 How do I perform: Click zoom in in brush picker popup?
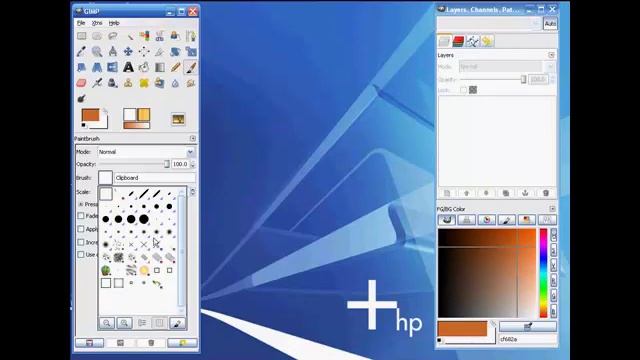(x=124, y=323)
